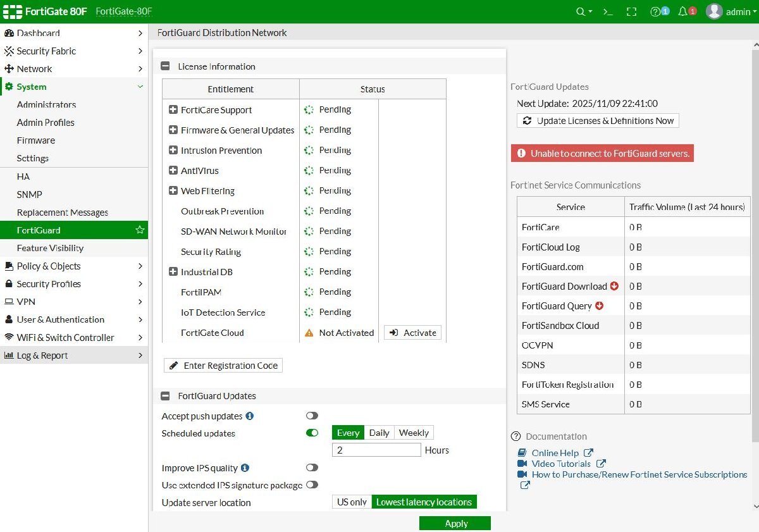Image resolution: width=759 pixels, height=532 pixels.
Task: Expand the FortiCare Support entitlement row
Action: tap(173, 110)
